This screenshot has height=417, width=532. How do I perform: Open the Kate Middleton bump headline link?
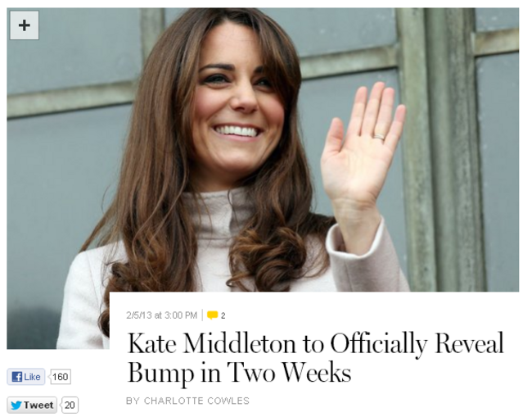(x=315, y=357)
